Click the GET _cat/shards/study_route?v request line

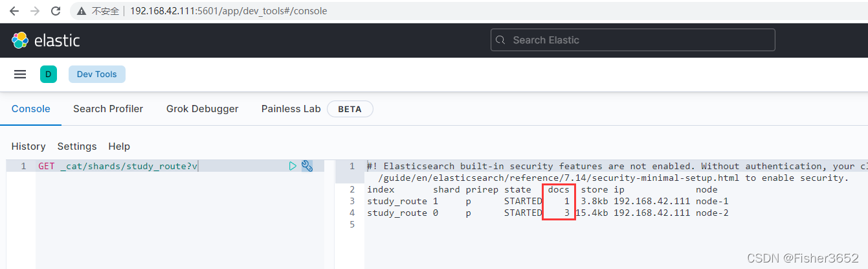point(118,167)
